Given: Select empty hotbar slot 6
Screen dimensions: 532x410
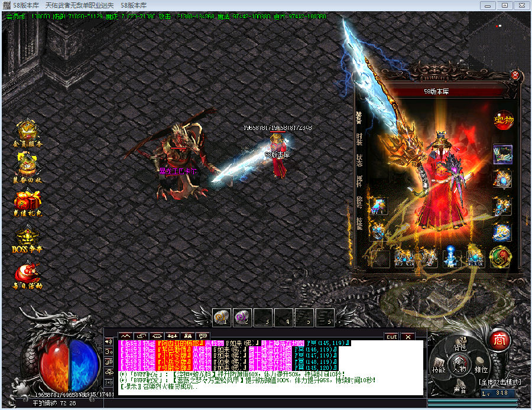Looking at the screenshot, I should coord(325,318).
